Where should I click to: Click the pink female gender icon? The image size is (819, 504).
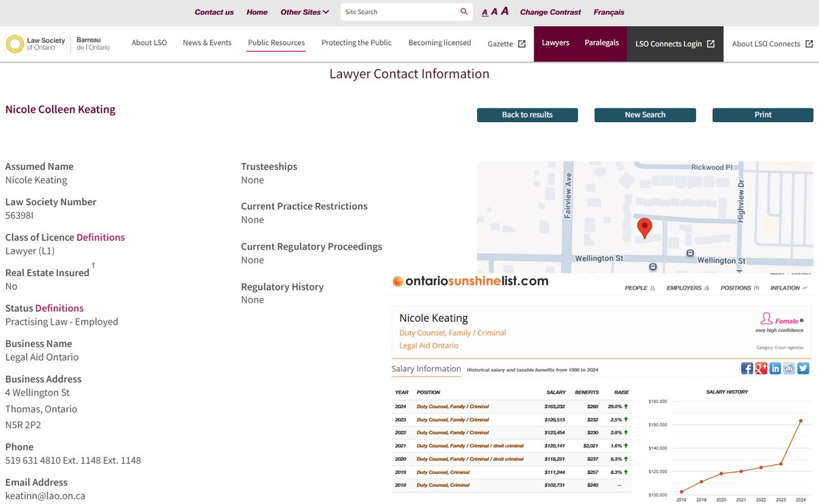766,319
